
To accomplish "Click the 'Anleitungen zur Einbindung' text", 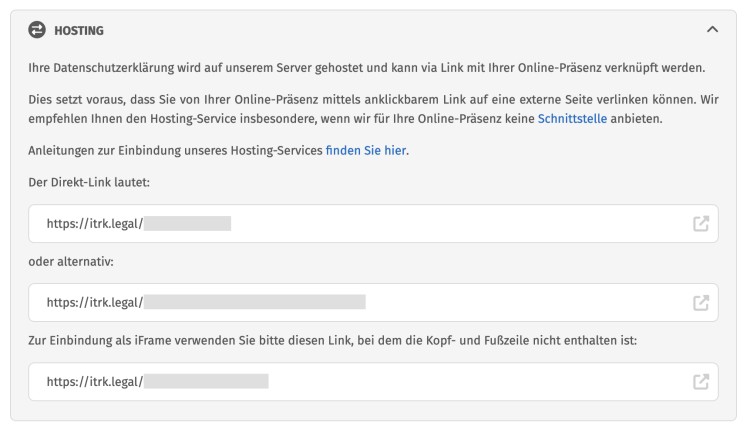I will (x=175, y=151).
